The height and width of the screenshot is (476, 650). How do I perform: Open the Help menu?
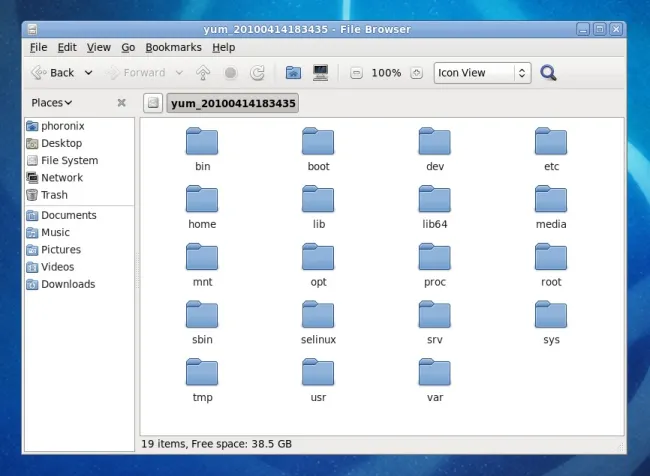click(224, 48)
